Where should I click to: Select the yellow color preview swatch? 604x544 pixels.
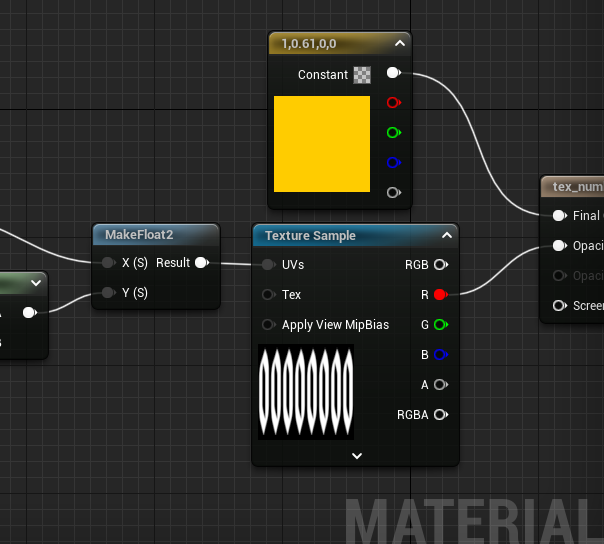322,144
